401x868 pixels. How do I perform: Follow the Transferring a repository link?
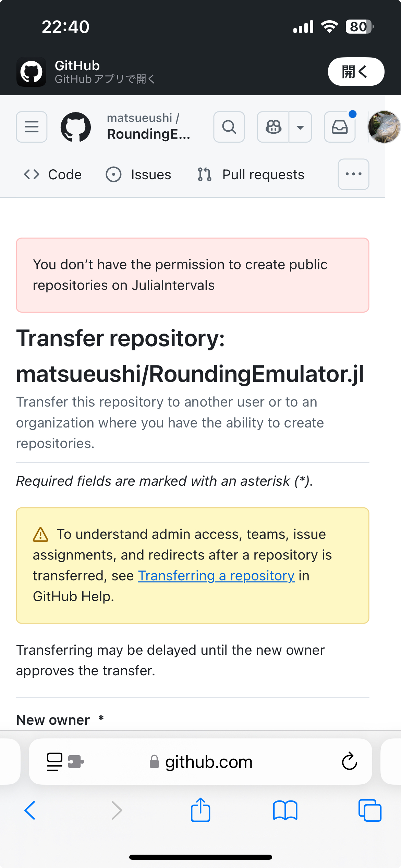tap(216, 576)
